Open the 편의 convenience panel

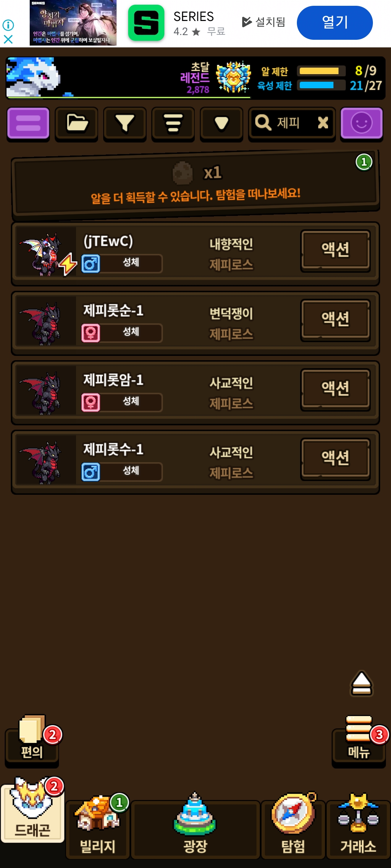click(32, 739)
